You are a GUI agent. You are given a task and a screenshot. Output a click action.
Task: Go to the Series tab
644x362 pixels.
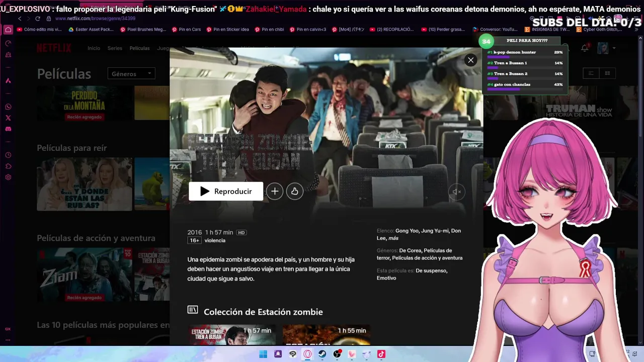[115, 48]
